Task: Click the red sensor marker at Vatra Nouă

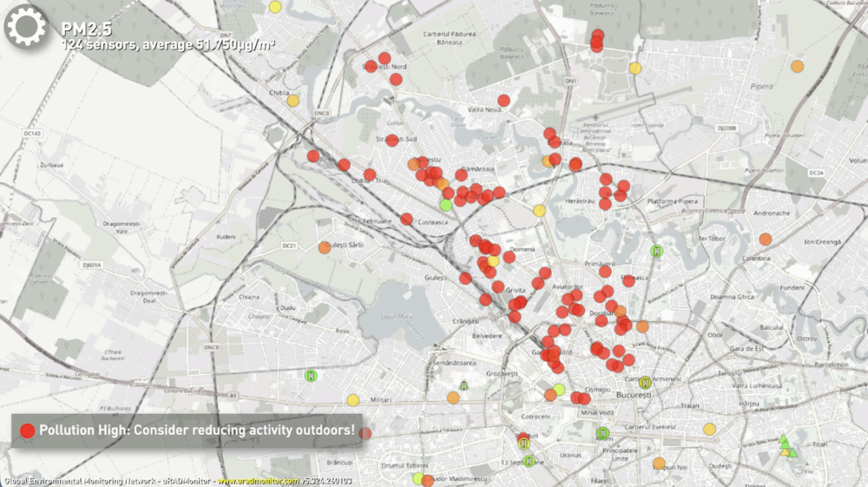Action: (x=503, y=101)
